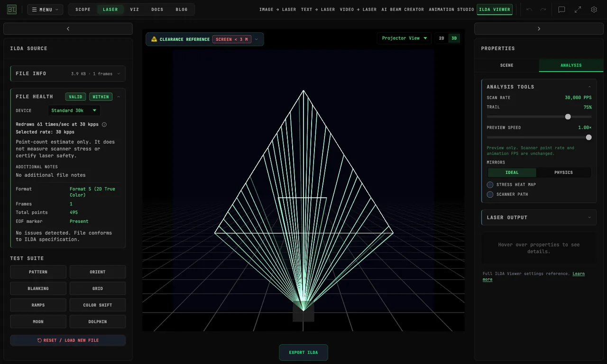
Task: Open settings via the gear icon
Action: pos(594,9)
